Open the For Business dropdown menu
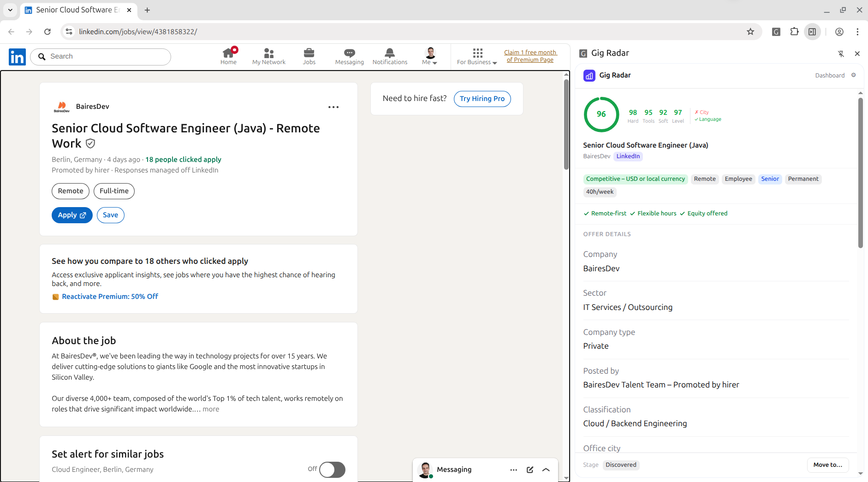This screenshot has width=868, height=482. 477,56
